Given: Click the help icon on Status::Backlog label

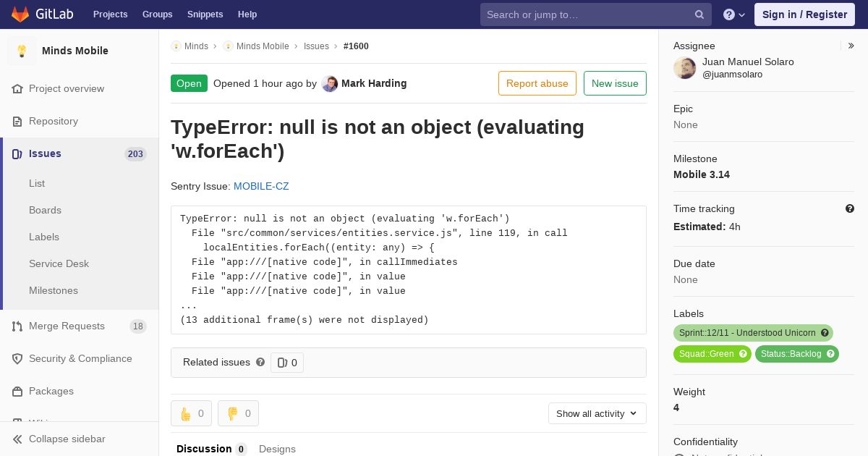Looking at the screenshot, I should [830, 354].
